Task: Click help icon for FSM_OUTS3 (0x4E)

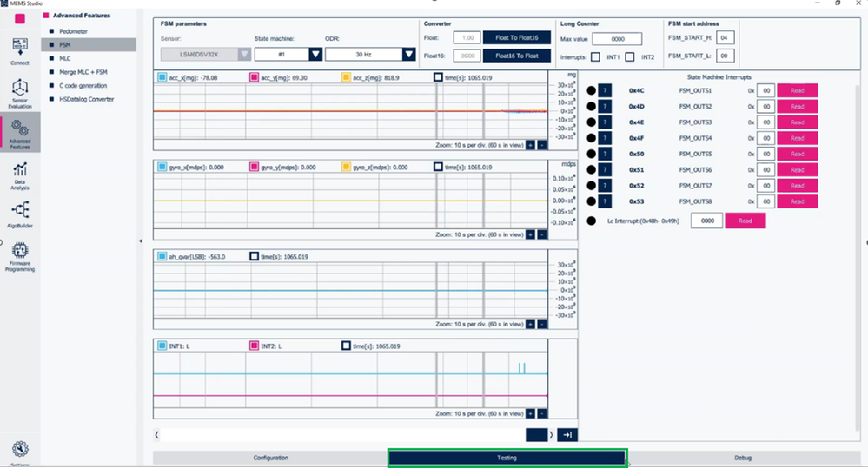Action: (x=605, y=122)
